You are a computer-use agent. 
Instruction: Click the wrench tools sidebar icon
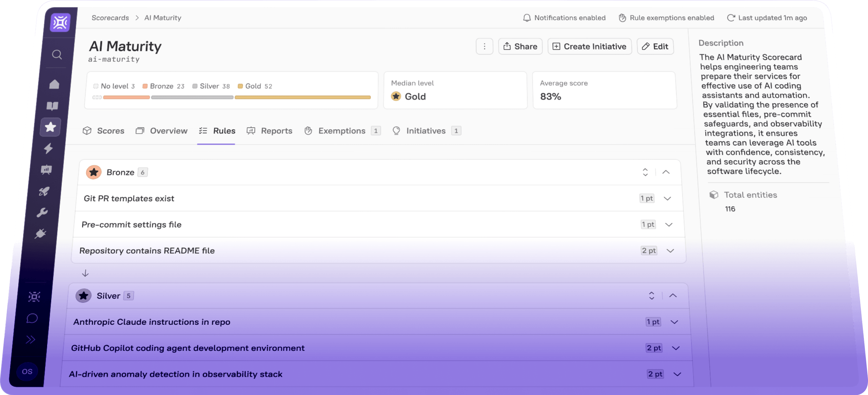[42, 213]
